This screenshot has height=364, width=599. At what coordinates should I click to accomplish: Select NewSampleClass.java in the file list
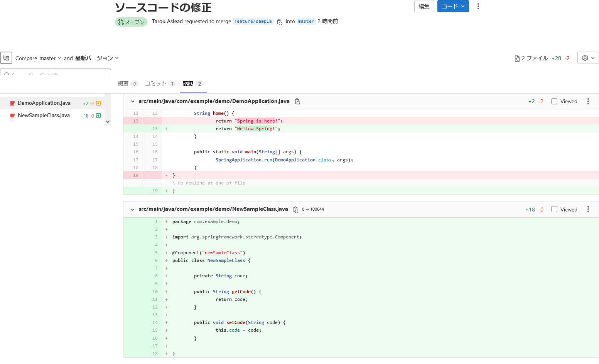click(x=44, y=115)
